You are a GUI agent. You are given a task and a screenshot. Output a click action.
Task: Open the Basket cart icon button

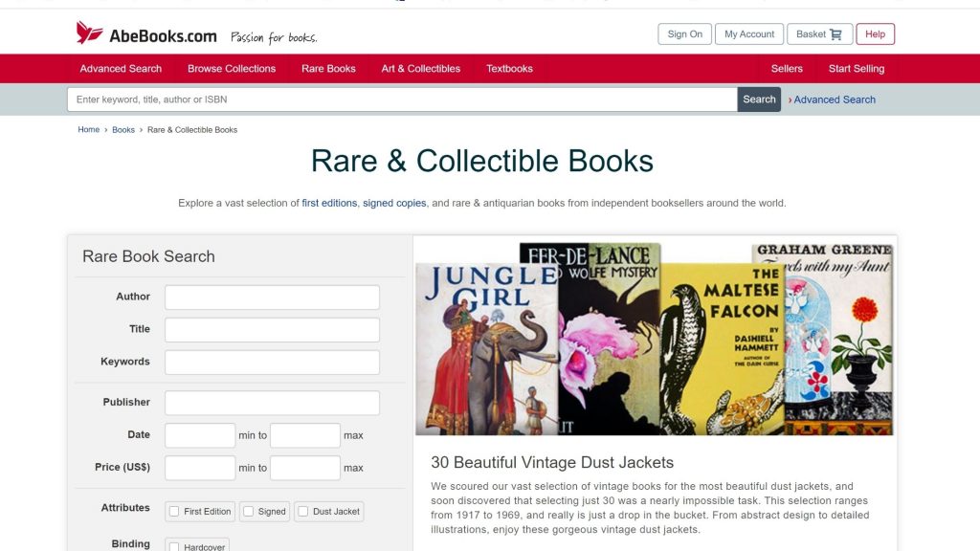pyautogui.click(x=819, y=34)
